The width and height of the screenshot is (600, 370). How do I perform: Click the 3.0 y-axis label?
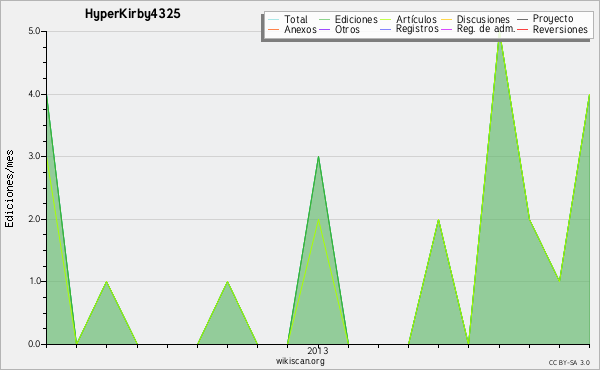(34, 156)
